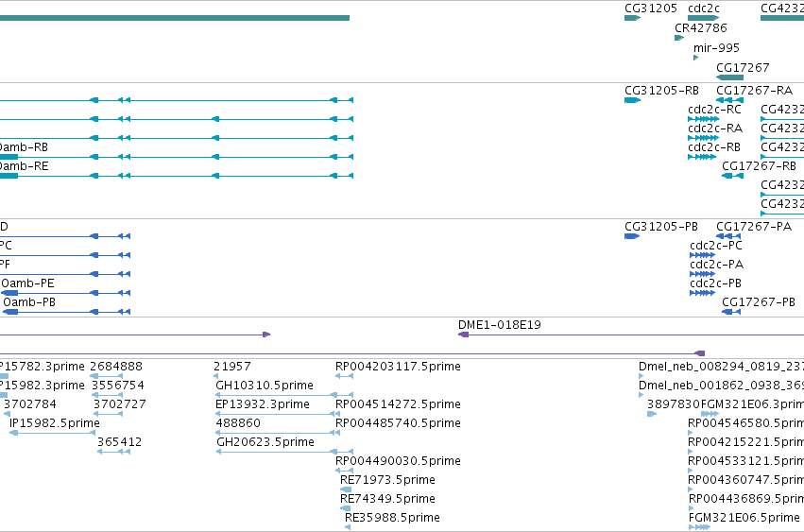Select the RE74349.5prime EST

tap(346, 508)
